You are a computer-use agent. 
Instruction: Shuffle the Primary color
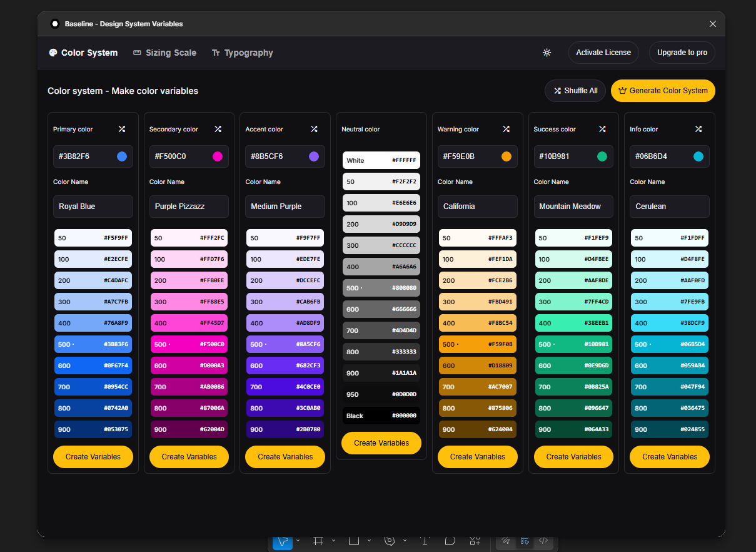pos(122,129)
